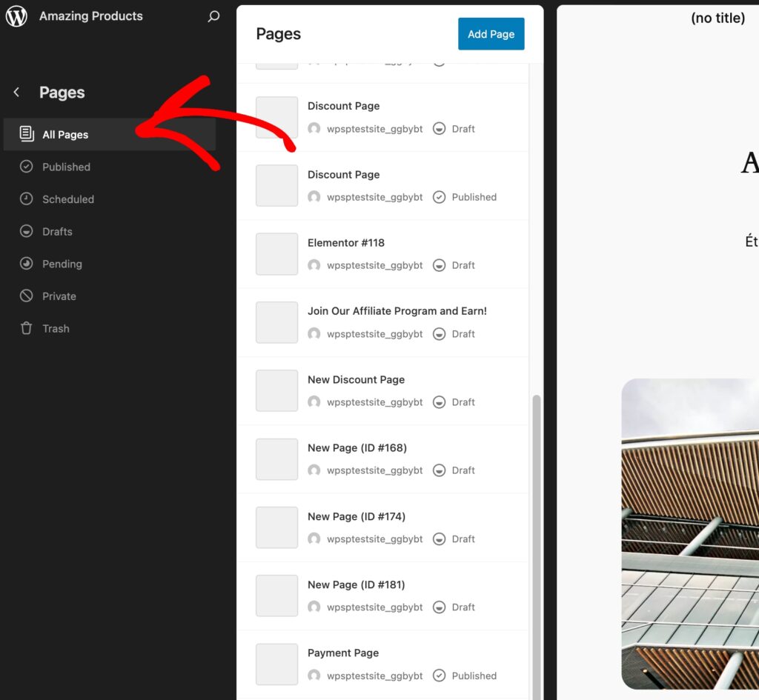The image size is (759, 700).
Task: Go to the Scheduled menu item
Action: (68, 199)
